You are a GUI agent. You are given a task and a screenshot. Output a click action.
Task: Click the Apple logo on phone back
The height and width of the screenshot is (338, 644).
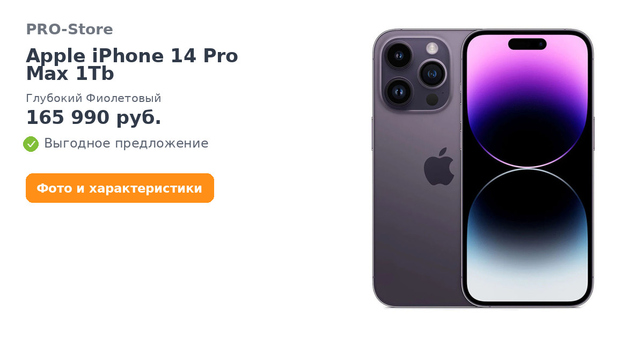pyautogui.click(x=439, y=166)
